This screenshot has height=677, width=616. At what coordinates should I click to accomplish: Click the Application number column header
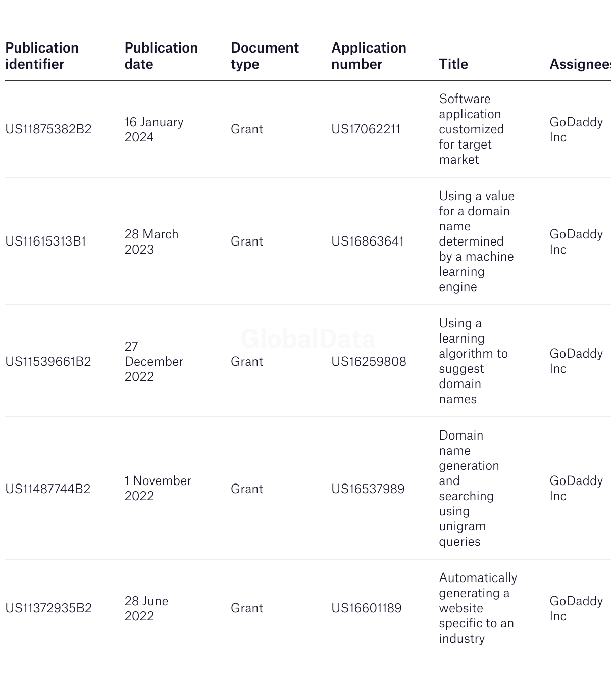coord(369,56)
